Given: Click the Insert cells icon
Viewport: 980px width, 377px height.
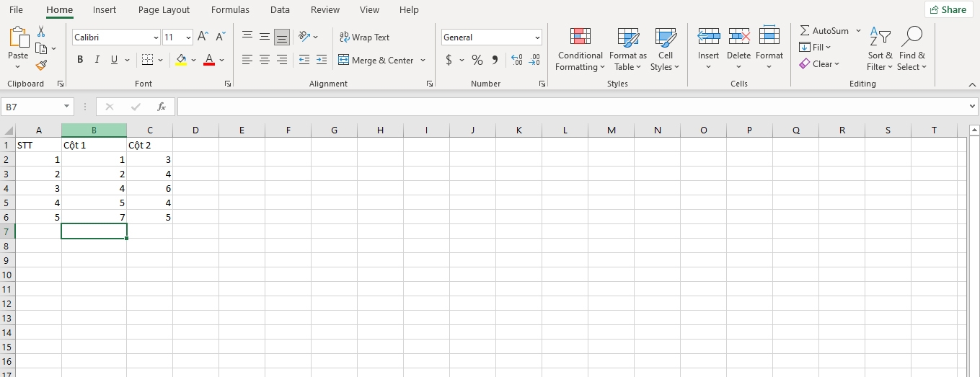Looking at the screenshot, I should point(708,37).
